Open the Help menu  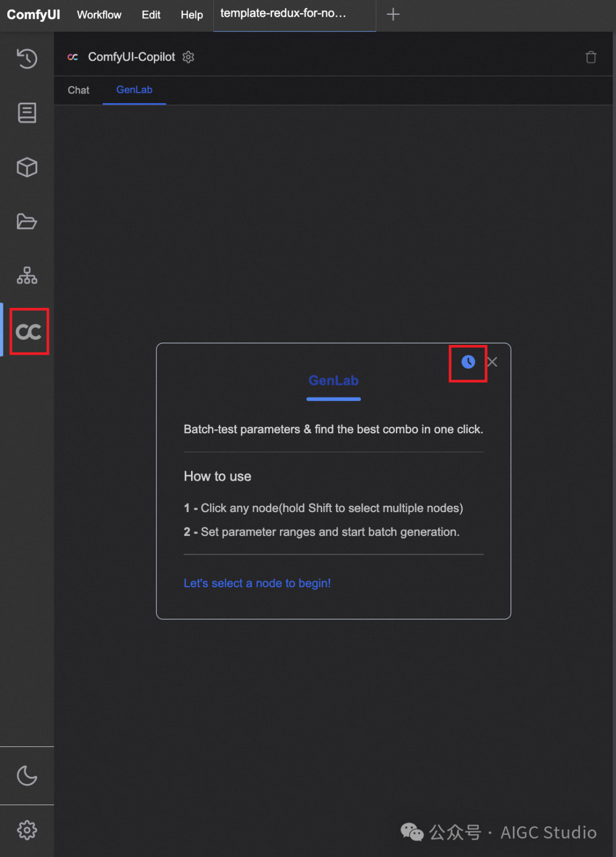[192, 15]
